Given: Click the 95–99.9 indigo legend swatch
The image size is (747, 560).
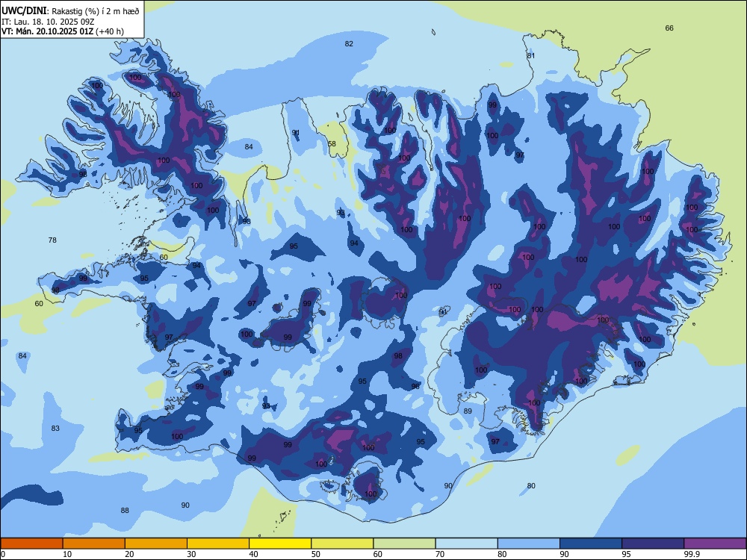Looking at the screenshot, I should tap(653, 544).
